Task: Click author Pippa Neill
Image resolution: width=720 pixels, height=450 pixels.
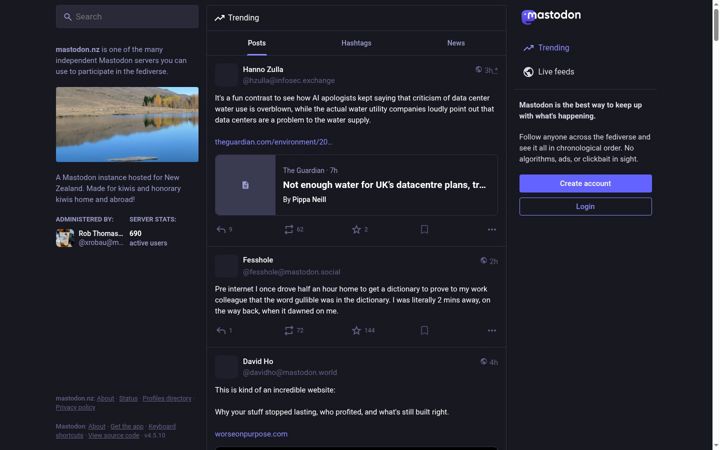Action: pos(309,200)
